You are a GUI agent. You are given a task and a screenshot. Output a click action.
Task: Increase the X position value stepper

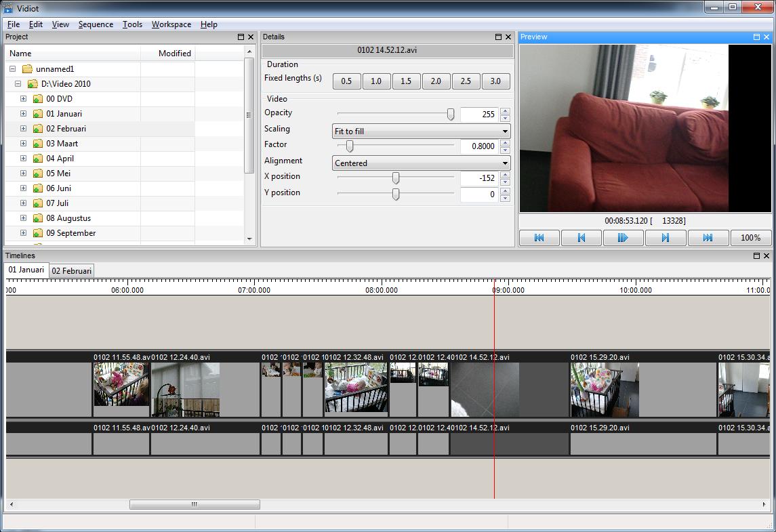click(x=505, y=176)
